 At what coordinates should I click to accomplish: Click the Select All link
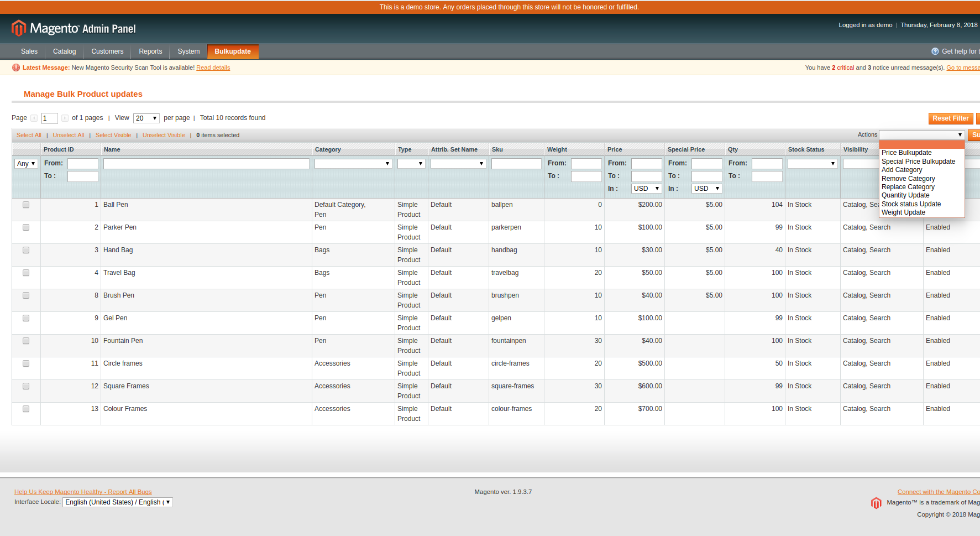click(x=29, y=135)
